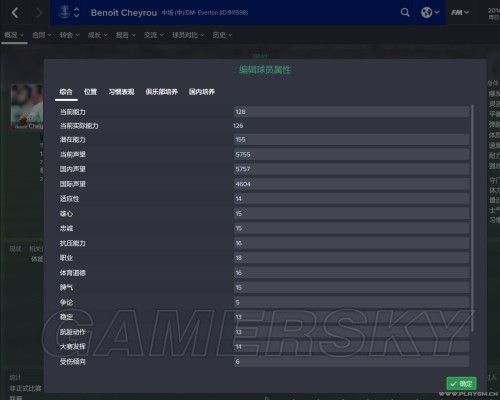
Task: Click the 肮脏动作 value field
Action: pyautogui.click(x=351, y=332)
